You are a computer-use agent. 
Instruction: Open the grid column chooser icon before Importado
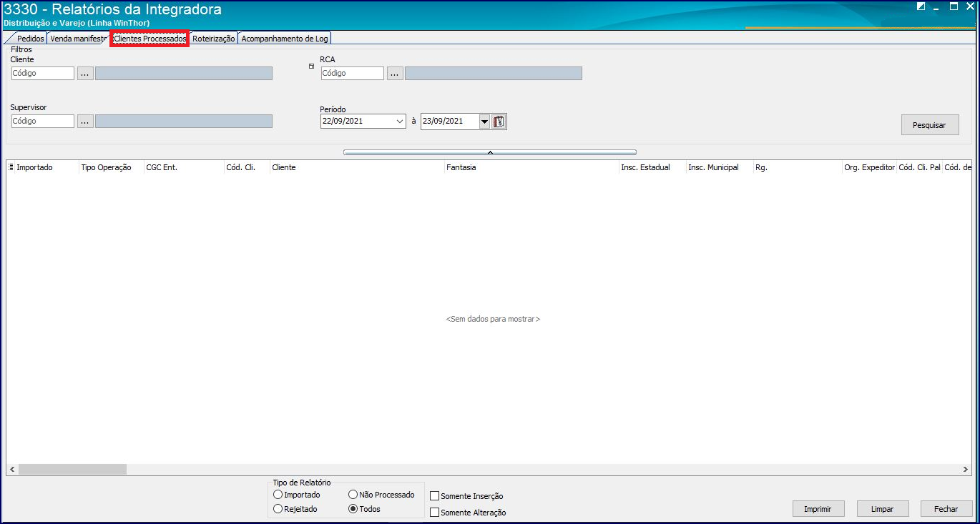click(x=11, y=167)
